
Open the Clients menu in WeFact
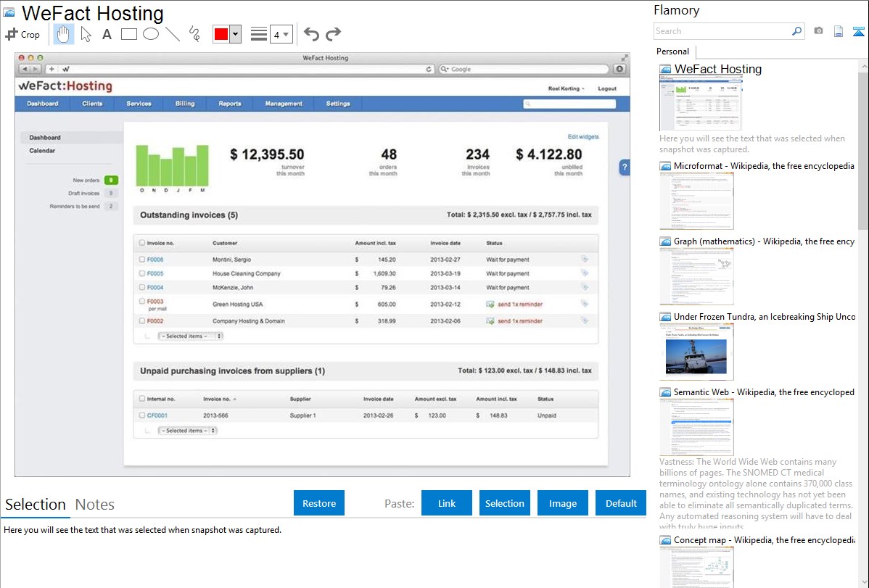pyautogui.click(x=92, y=104)
